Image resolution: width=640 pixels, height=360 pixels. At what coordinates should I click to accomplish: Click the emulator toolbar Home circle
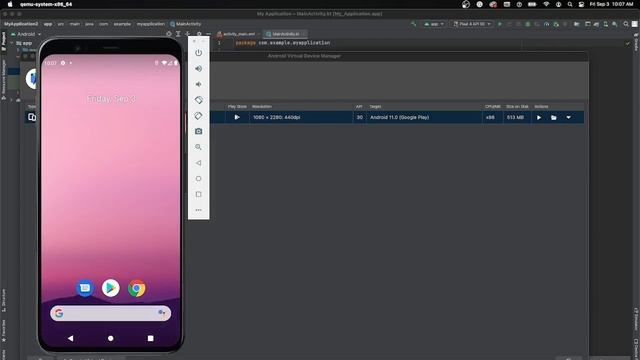(198, 178)
